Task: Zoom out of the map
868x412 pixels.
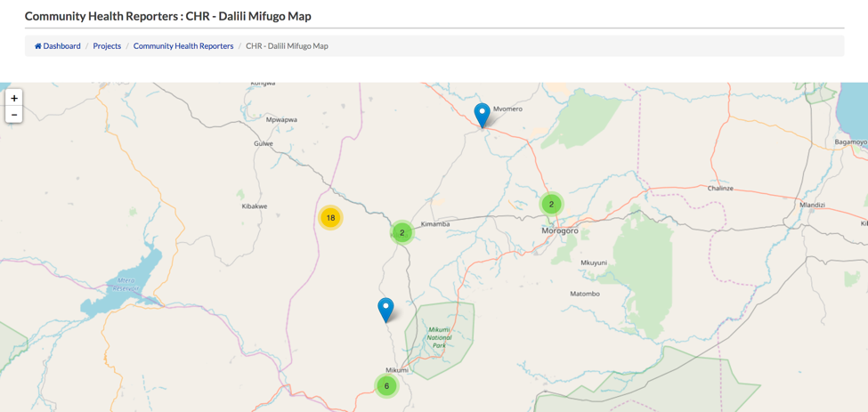Action: (14, 115)
